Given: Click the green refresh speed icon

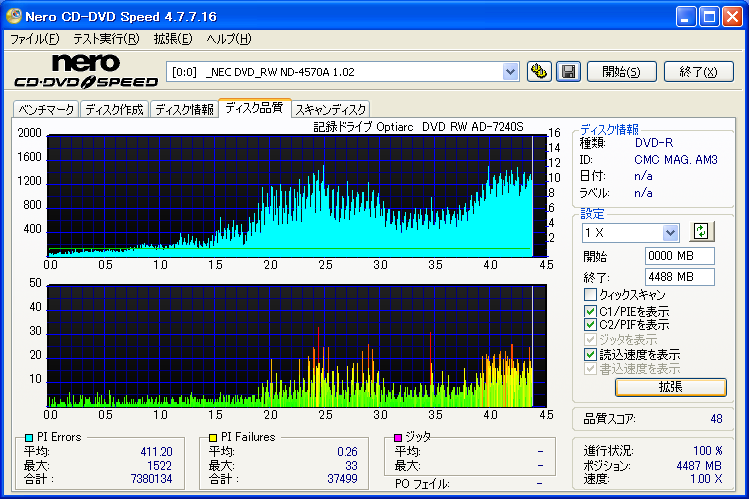Looking at the screenshot, I should 701,232.
